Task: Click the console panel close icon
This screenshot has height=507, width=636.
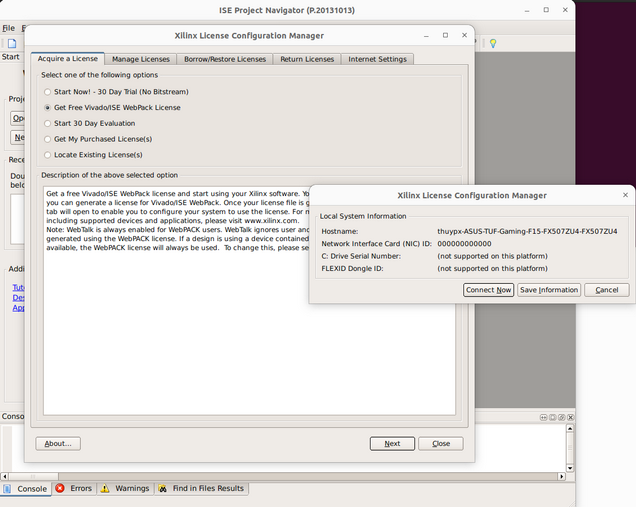Action: (570, 417)
